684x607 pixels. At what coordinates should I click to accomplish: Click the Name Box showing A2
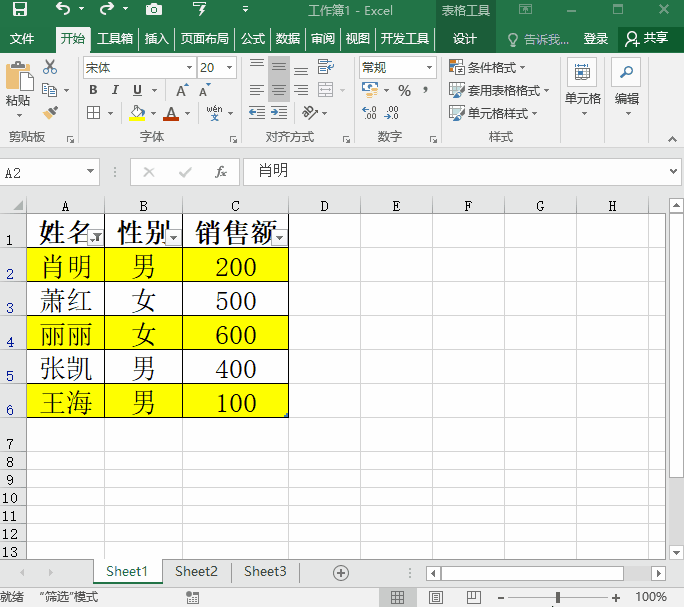click(49, 172)
